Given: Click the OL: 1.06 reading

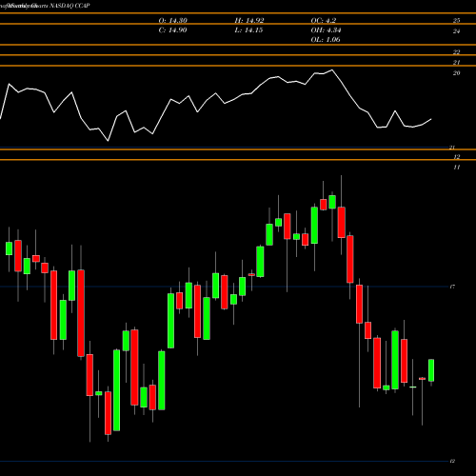Looking at the screenshot, I should (x=326, y=40).
